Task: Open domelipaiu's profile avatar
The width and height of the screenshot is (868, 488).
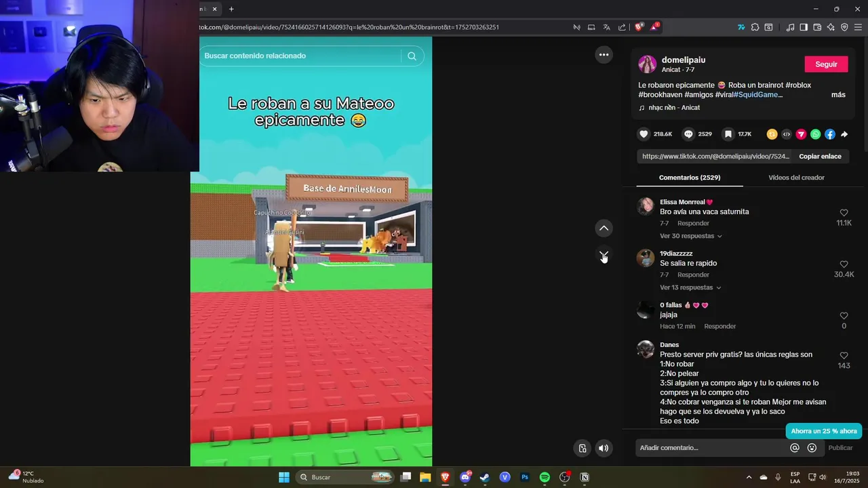Action: tap(647, 64)
